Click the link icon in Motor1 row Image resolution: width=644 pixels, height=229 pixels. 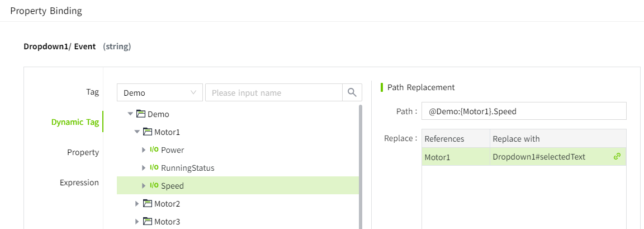(x=617, y=157)
